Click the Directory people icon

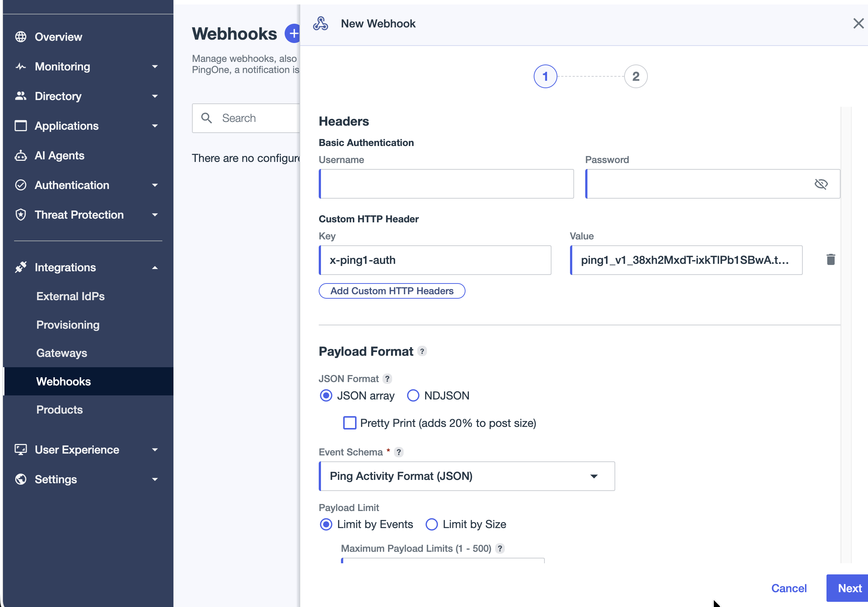click(21, 96)
